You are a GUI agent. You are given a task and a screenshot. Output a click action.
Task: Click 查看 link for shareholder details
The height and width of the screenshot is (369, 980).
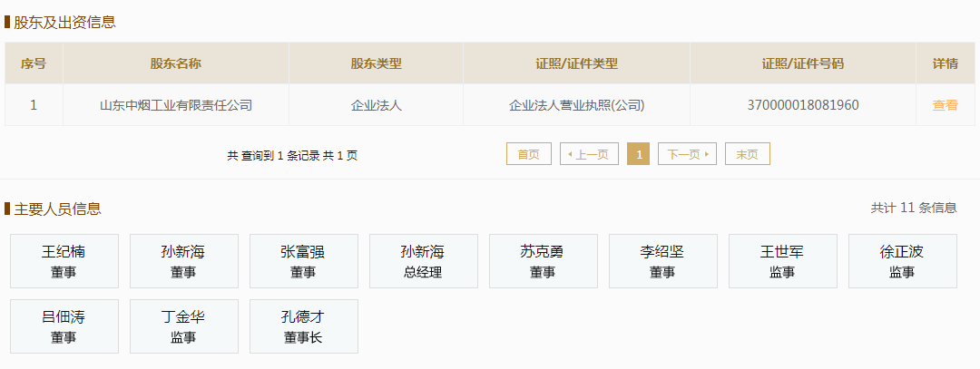[945, 105]
